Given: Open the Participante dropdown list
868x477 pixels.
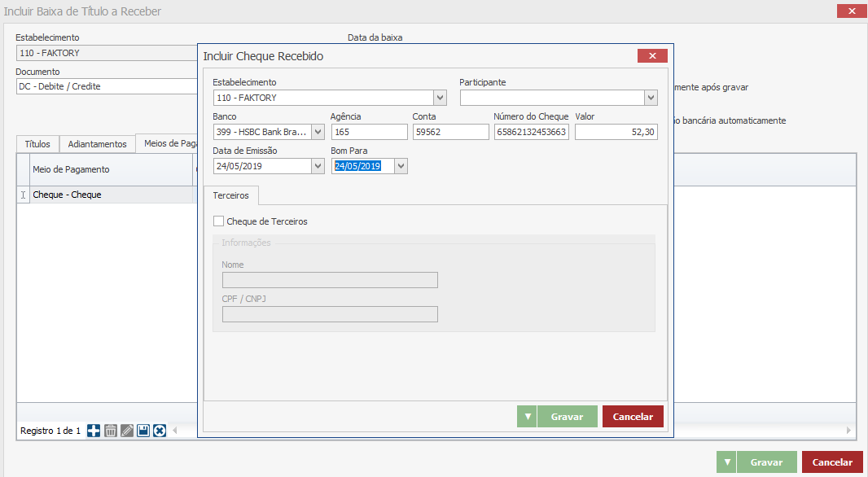Looking at the screenshot, I should tap(651, 98).
